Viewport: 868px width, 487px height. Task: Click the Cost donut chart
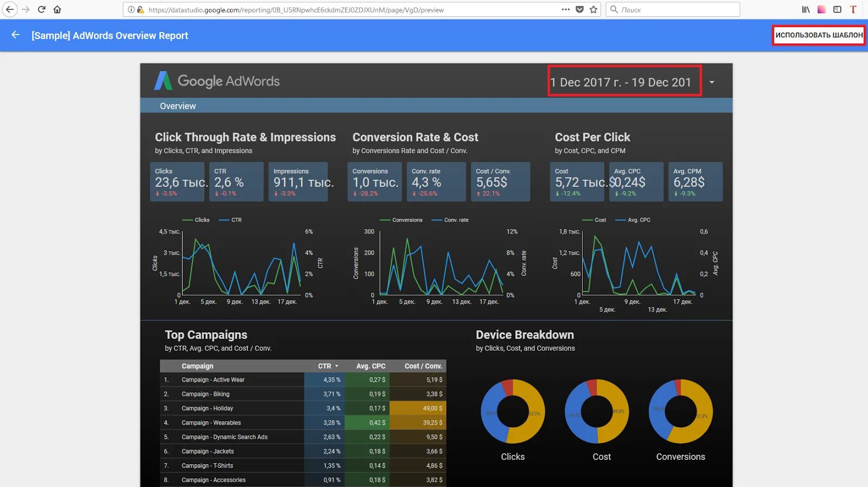(x=597, y=411)
